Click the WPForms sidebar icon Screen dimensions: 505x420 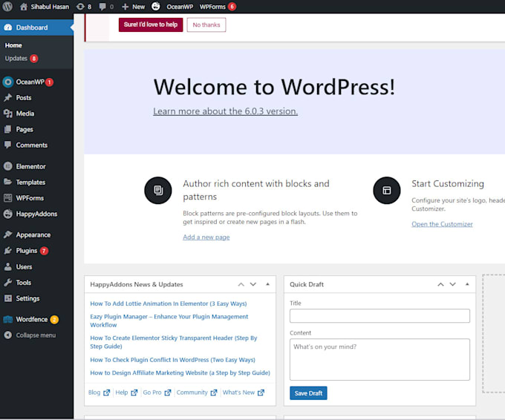pyautogui.click(x=8, y=198)
